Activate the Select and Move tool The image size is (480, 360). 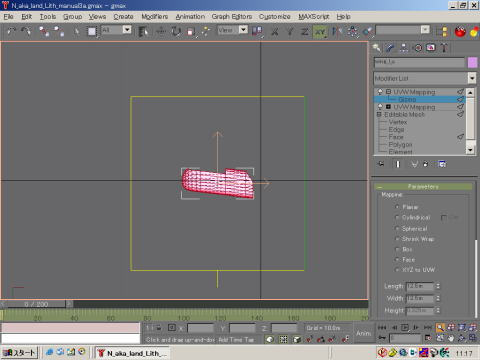pyautogui.click(x=161, y=31)
